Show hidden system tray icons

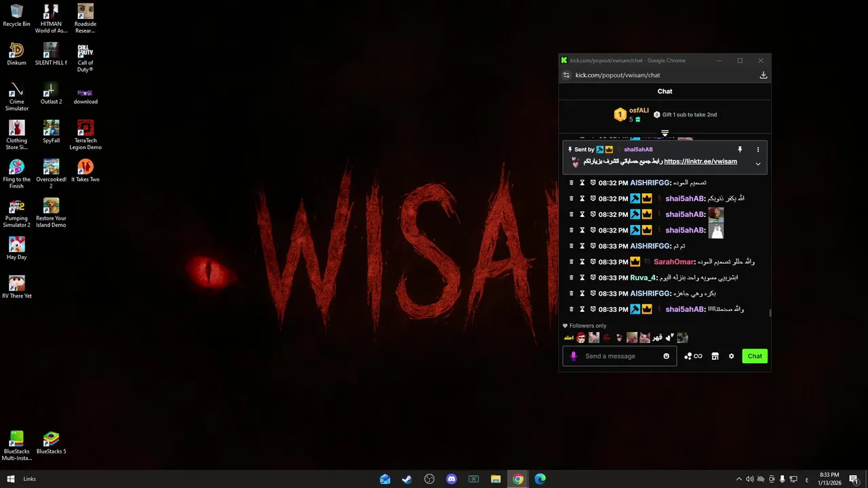point(738,479)
